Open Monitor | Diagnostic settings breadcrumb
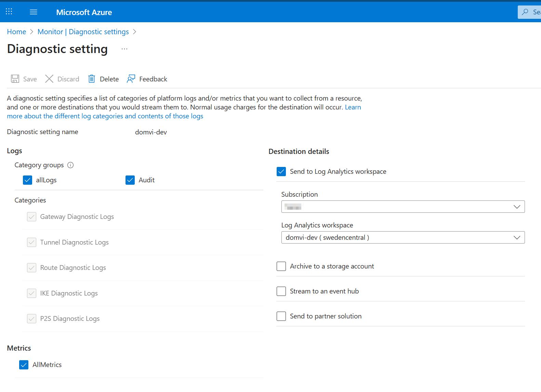The image size is (541, 392). [83, 32]
